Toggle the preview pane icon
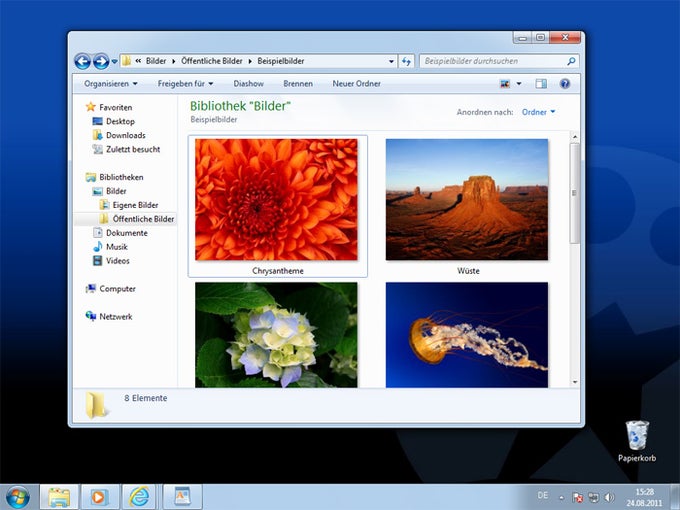The image size is (680, 510). pyautogui.click(x=541, y=84)
